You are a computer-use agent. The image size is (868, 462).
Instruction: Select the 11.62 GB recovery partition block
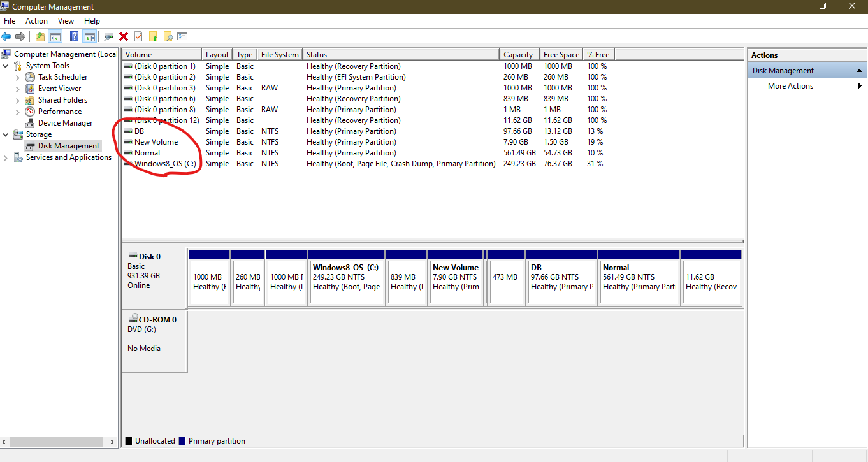(x=711, y=277)
